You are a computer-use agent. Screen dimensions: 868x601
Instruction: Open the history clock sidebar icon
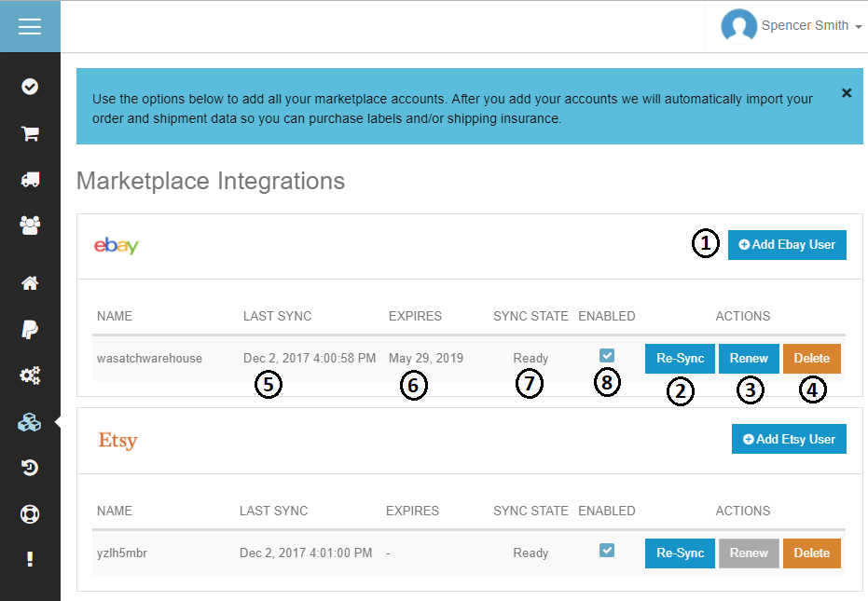pos(30,468)
